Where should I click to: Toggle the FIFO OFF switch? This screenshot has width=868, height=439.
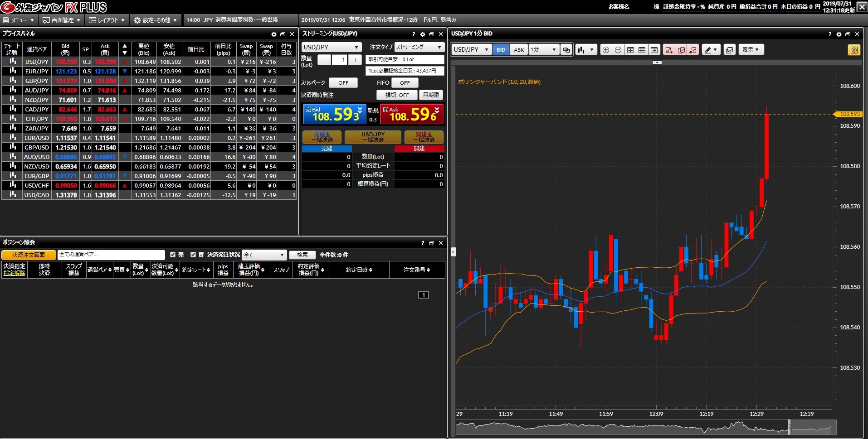(x=405, y=83)
